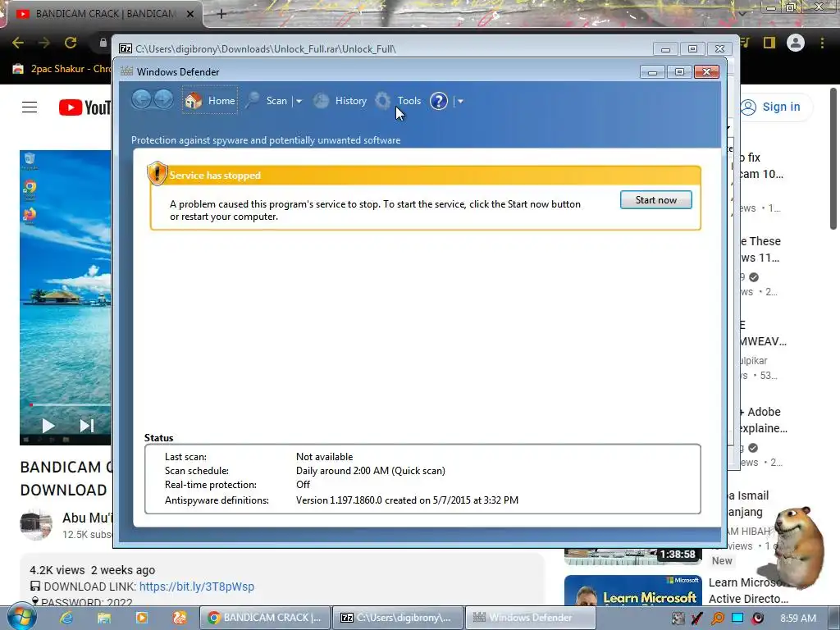Open a new Chrome tab
This screenshot has width=840, height=630.
pyautogui.click(x=221, y=14)
